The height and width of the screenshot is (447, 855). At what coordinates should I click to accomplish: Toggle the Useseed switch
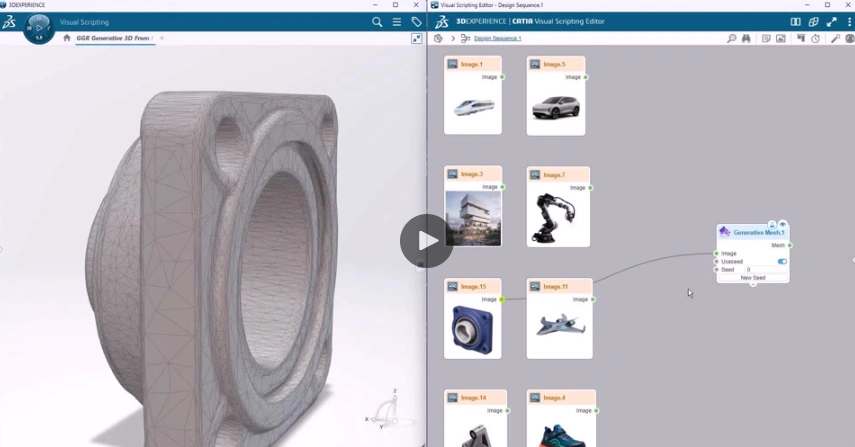click(x=782, y=262)
